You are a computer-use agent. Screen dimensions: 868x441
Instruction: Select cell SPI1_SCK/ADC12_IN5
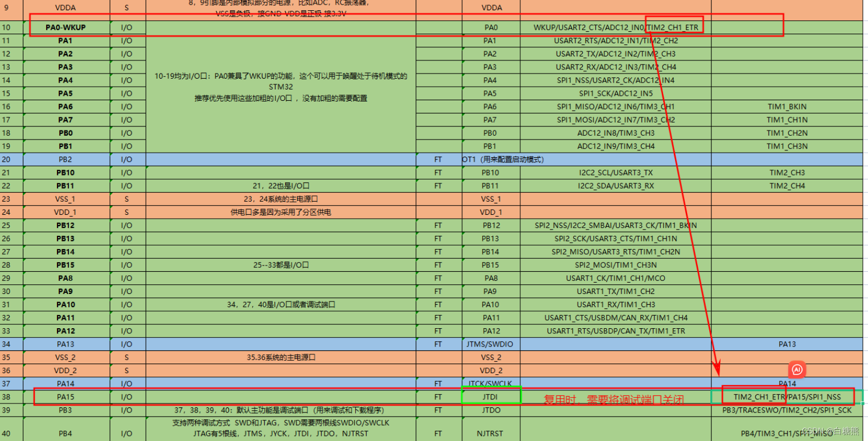616,93
